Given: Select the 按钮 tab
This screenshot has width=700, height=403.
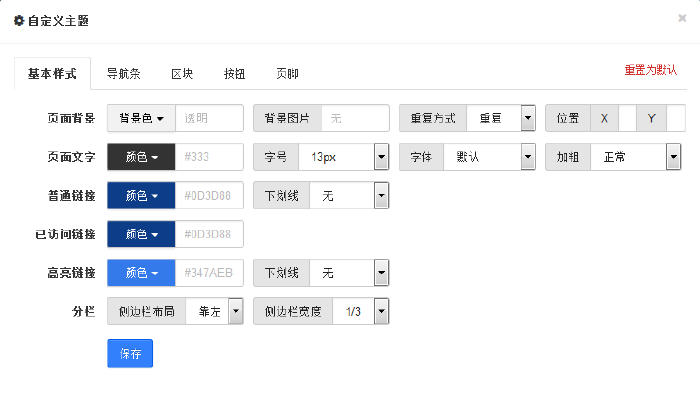Looking at the screenshot, I should click(235, 73).
